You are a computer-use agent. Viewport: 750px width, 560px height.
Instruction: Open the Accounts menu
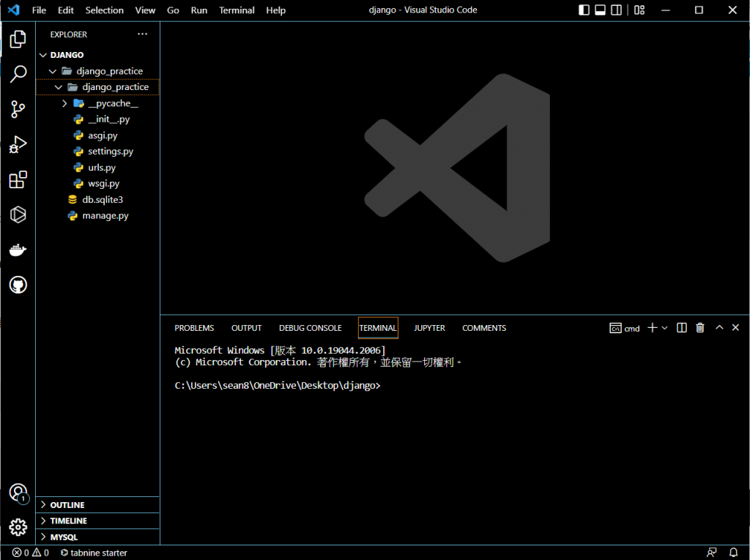[18, 493]
